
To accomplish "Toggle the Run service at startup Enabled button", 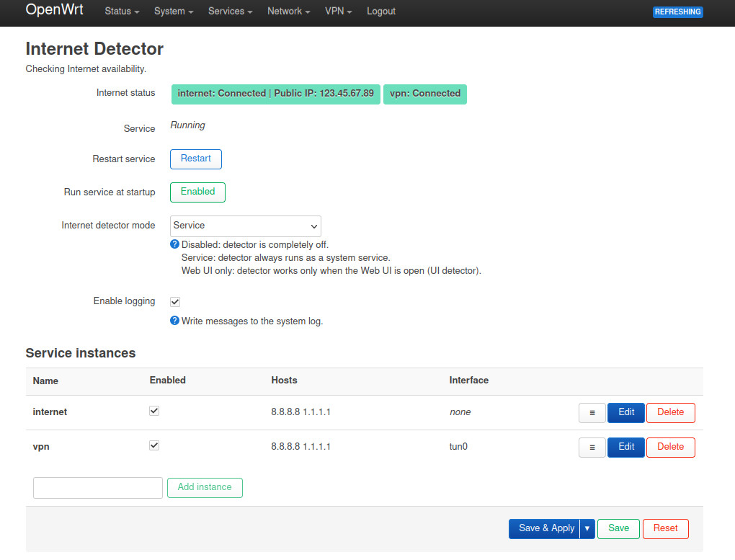I will coord(197,192).
